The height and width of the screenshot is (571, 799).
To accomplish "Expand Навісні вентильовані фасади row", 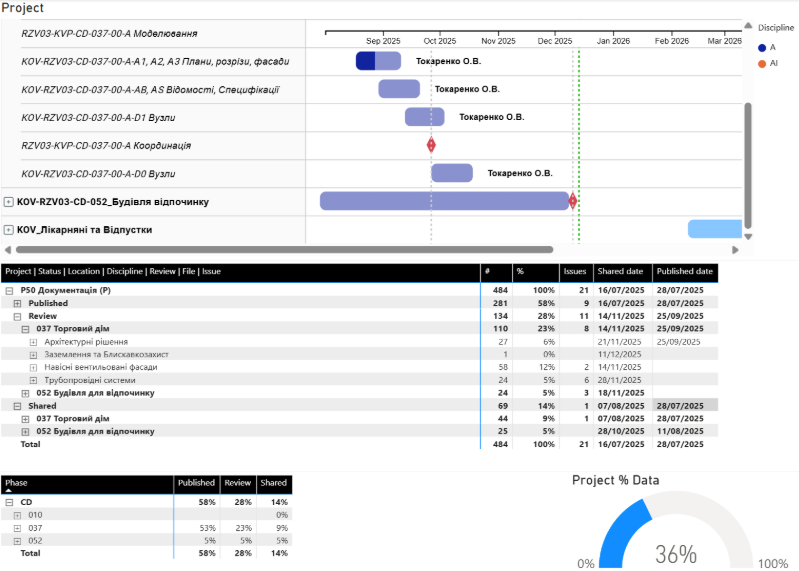I will pyautogui.click(x=33, y=367).
